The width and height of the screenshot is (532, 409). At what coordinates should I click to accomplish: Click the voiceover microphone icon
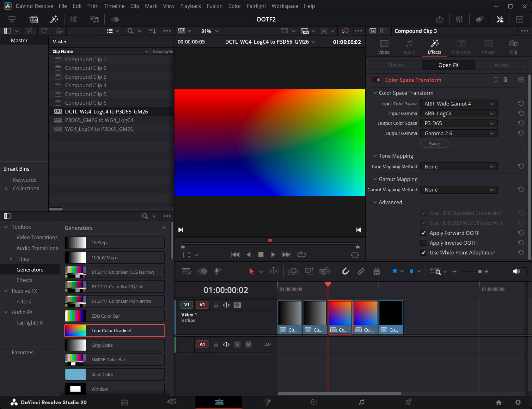217,271
